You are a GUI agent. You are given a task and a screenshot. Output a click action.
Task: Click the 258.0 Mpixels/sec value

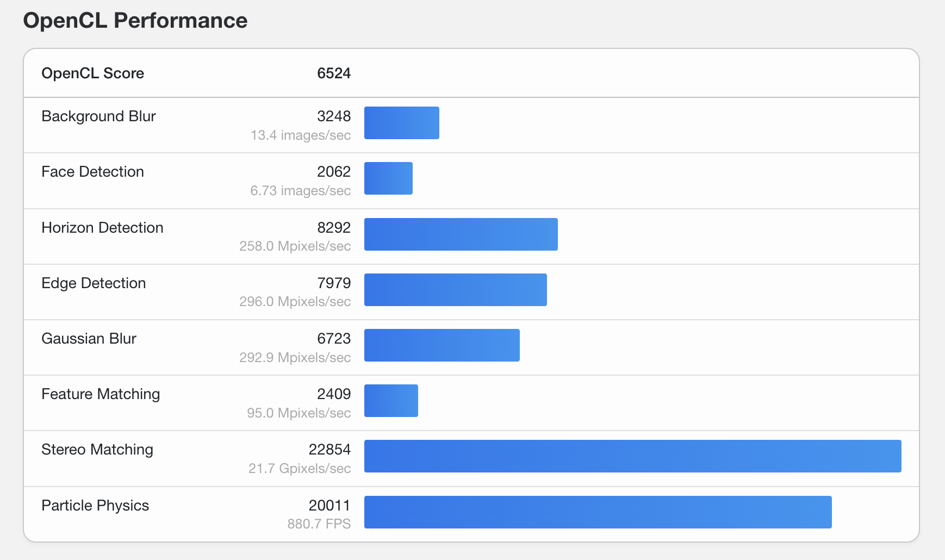coord(295,246)
